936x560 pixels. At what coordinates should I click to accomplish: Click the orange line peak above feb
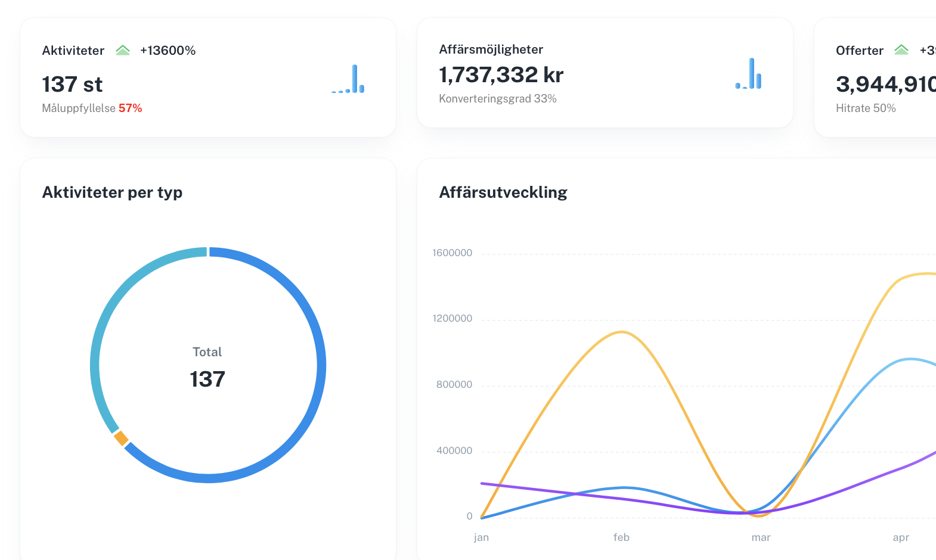[x=621, y=332]
